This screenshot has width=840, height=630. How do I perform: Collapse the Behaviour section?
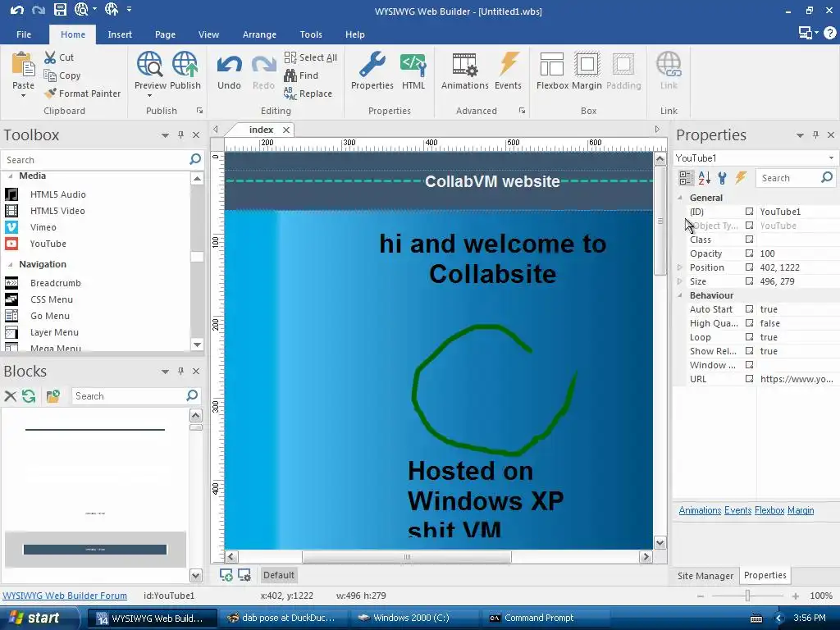point(680,295)
